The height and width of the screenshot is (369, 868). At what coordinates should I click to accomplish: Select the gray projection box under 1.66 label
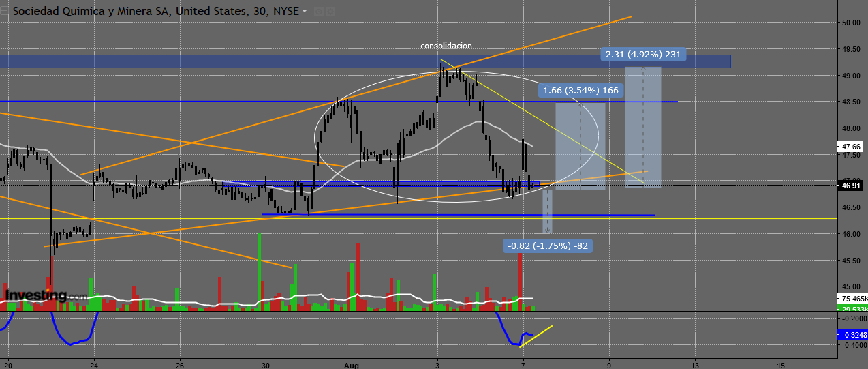click(x=580, y=146)
